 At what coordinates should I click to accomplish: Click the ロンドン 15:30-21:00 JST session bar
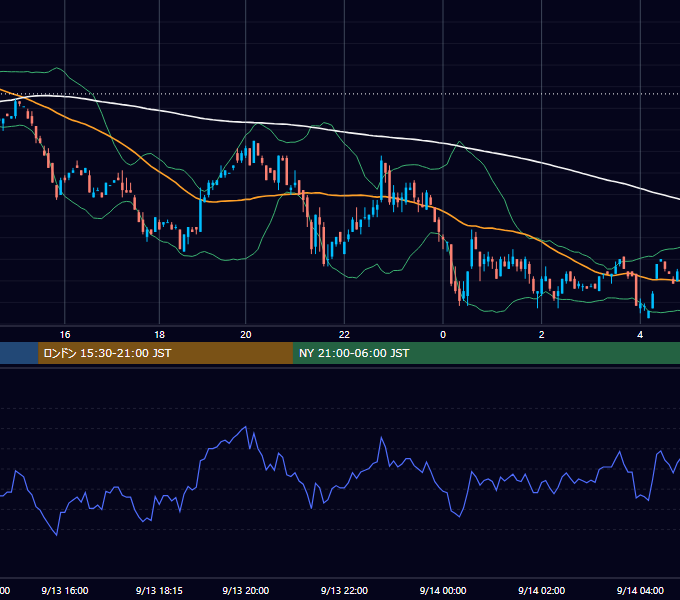pyautogui.click(x=165, y=353)
